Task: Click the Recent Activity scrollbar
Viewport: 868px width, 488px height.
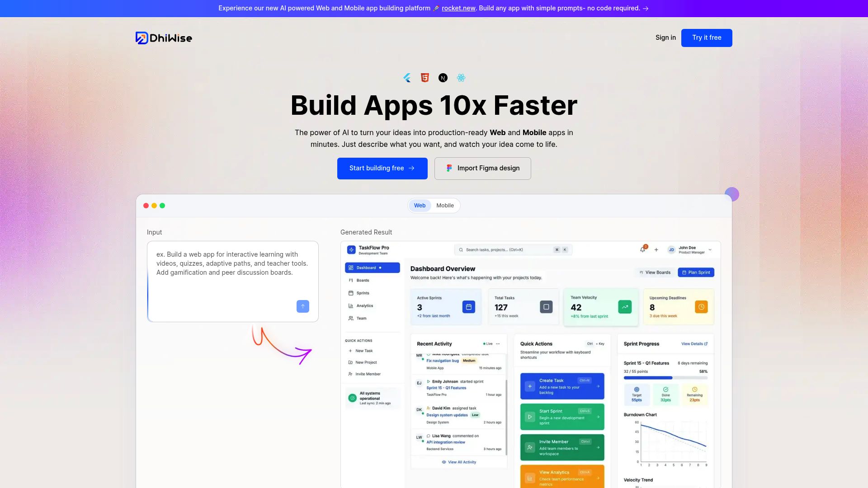Action: pos(506,417)
